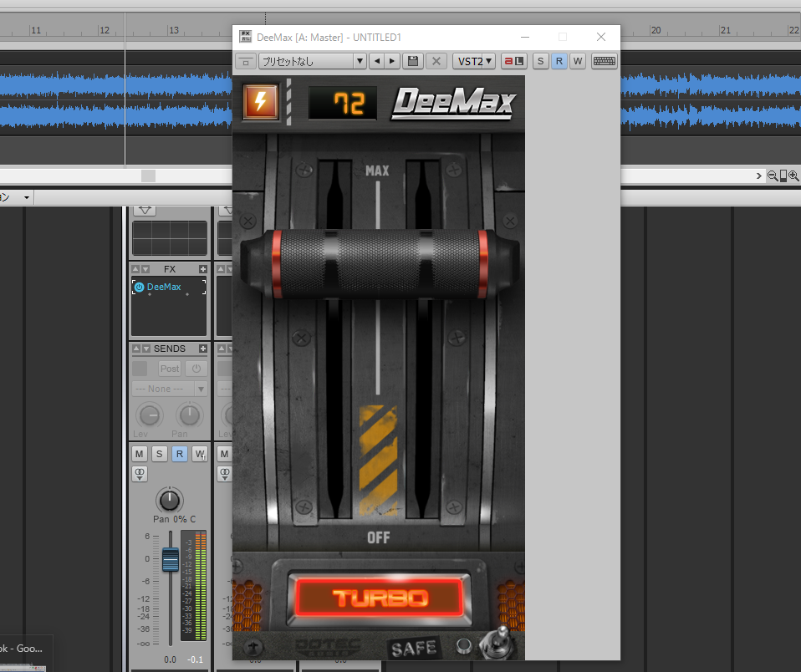
Task: Open the send None destination dropdown
Action: click(x=169, y=389)
